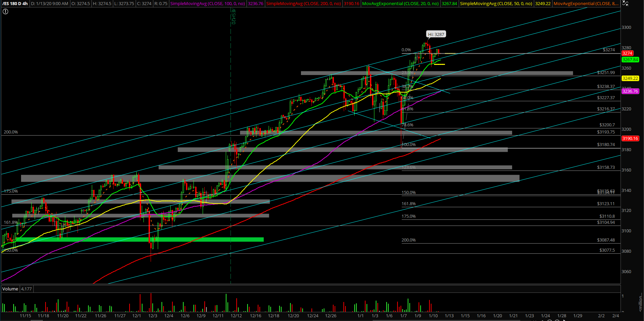The image size is (644, 321).
Task: Open SimpleMovingAvg (CLOSE, 100) study label
Action: pos(208,3)
